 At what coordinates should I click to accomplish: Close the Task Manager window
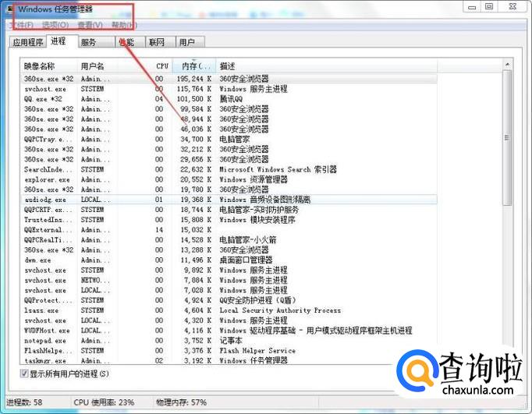(512, 7)
